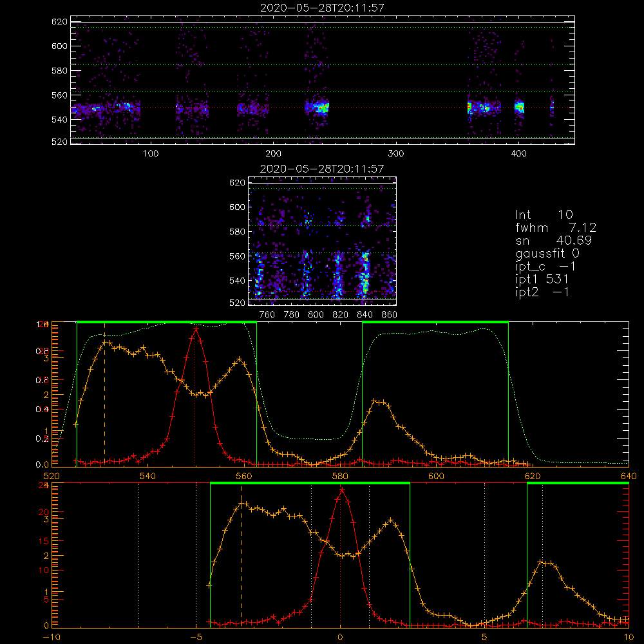The width and height of the screenshot is (644, 644).
Task: Click the 'gaussfit 0' text
Action: point(547,253)
